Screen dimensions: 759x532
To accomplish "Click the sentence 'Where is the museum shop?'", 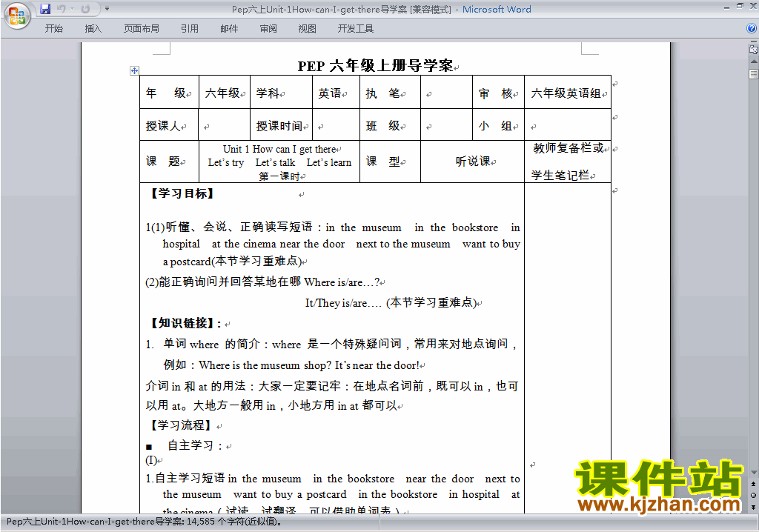I will click(x=265, y=365).
